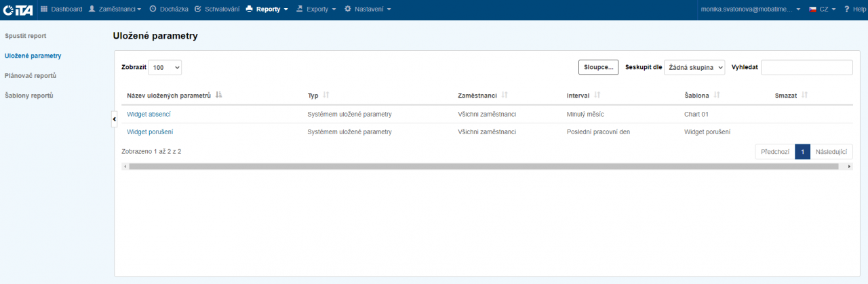Viewport: 868px width, 284px height.
Task: Open the Zobrazit rows count dropdown
Action: [x=165, y=68]
